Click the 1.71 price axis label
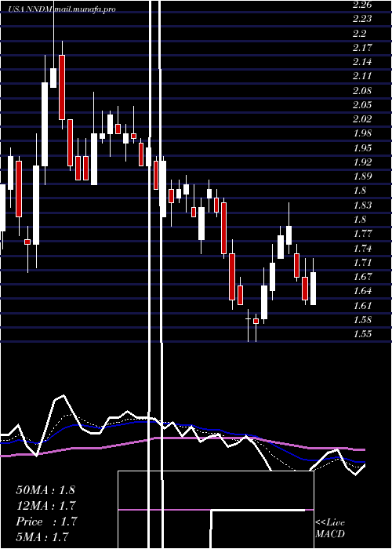Viewport: 392px width, 549px height. (x=362, y=263)
